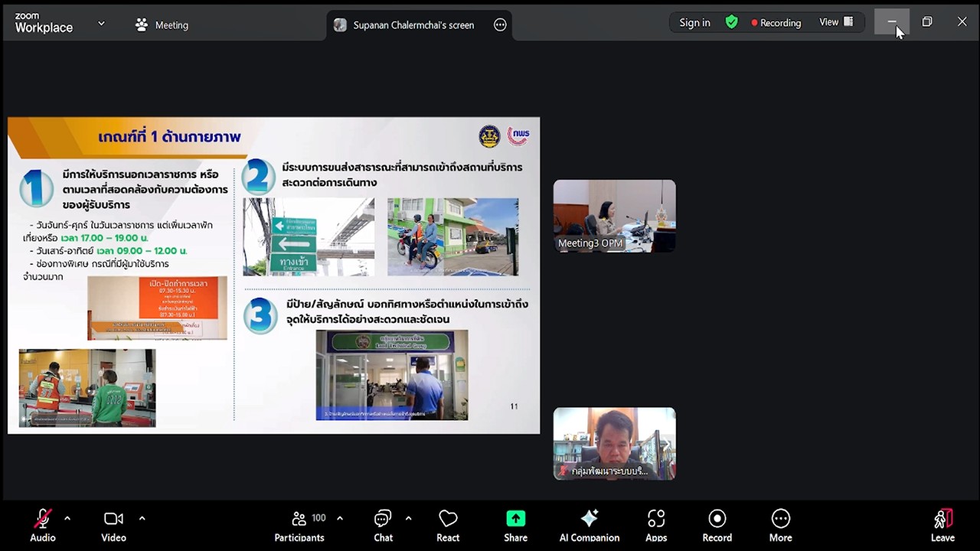
Task: Open the Chat panel
Action: tap(383, 520)
